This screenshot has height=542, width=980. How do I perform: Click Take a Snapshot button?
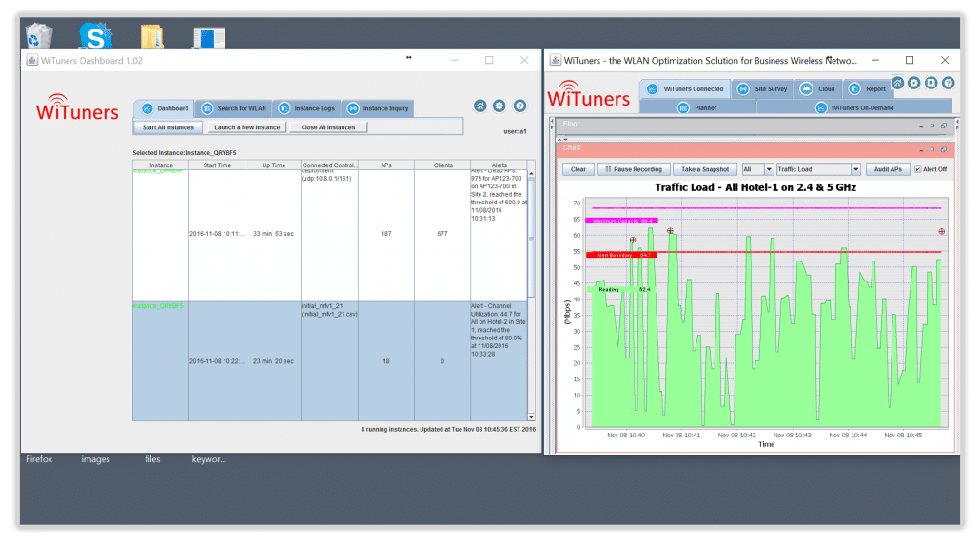(704, 169)
